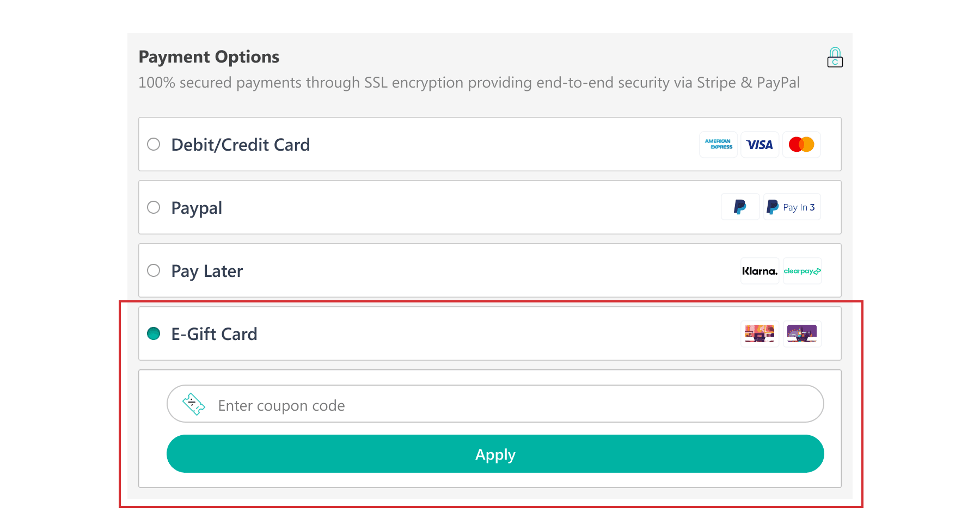
Task: Click the Clearpay icon
Action: 802,270
